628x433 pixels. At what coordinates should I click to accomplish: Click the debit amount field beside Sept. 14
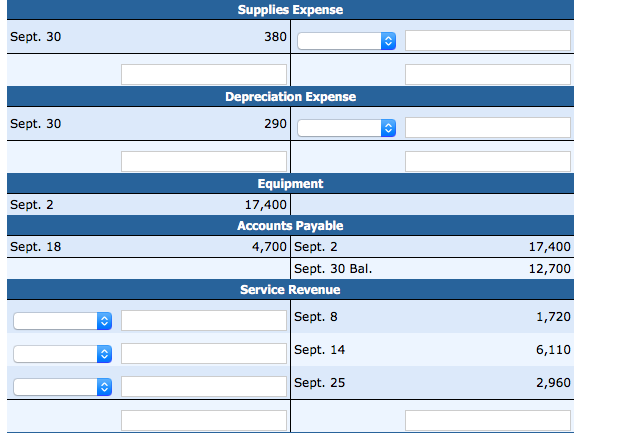[204, 354]
